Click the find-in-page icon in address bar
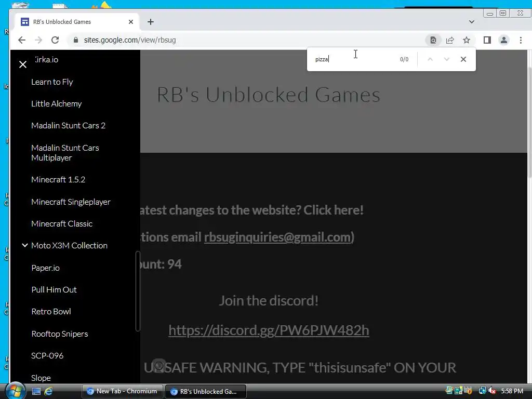Image resolution: width=532 pixels, height=399 pixels. [x=433, y=40]
